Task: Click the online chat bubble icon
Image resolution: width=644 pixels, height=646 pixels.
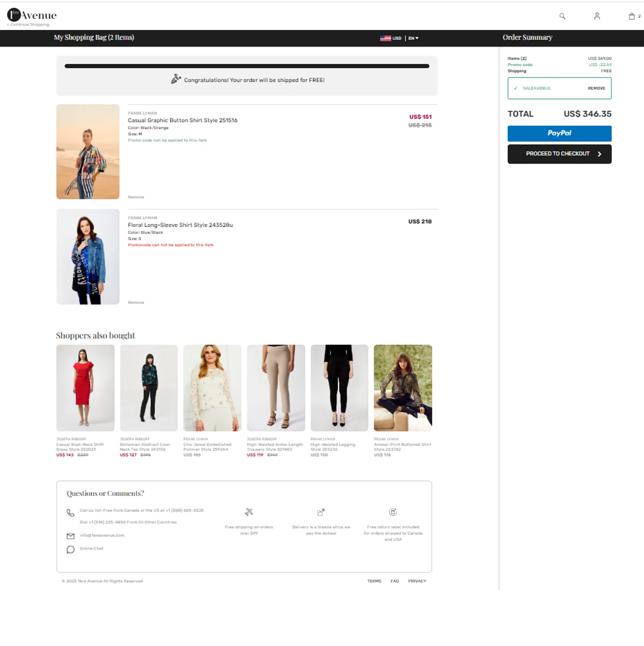Action: 70,549
